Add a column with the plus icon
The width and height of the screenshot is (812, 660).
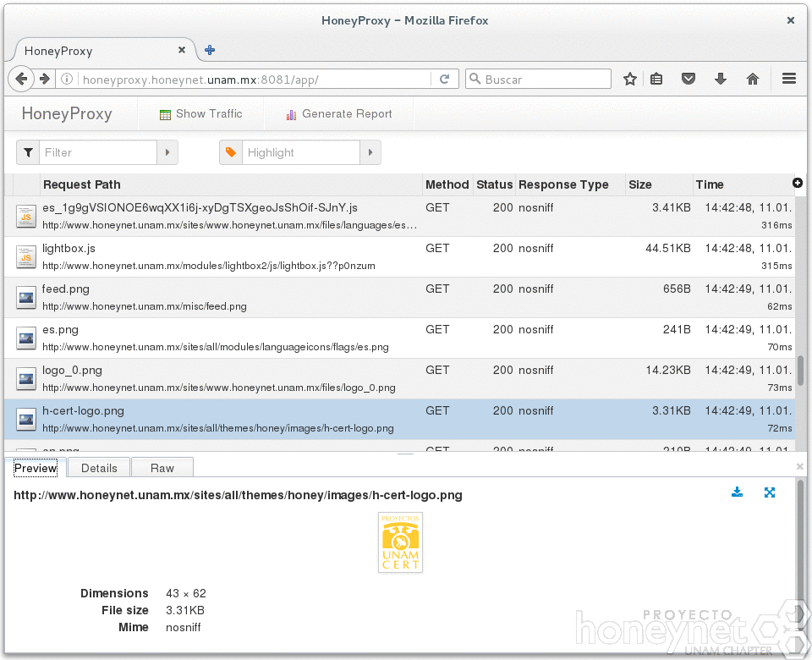[x=798, y=183]
